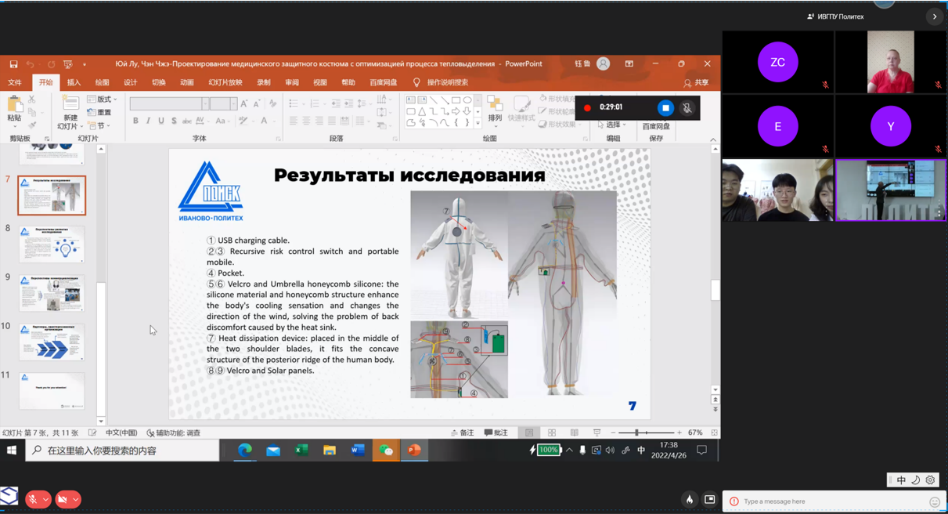Adjust the zoom slider in status bar
Image resolution: width=948 pixels, height=514 pixels.
[637, 433]
